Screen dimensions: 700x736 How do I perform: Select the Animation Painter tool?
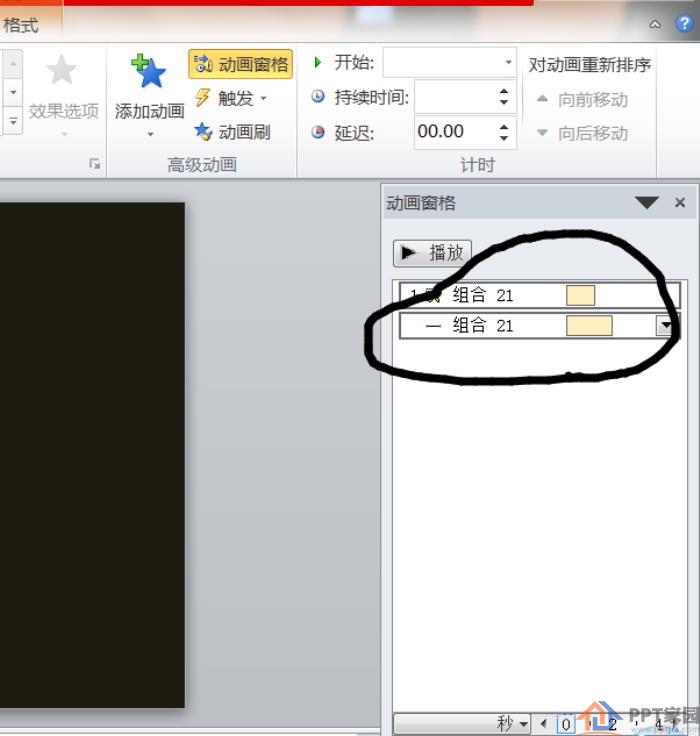[232, 132]
